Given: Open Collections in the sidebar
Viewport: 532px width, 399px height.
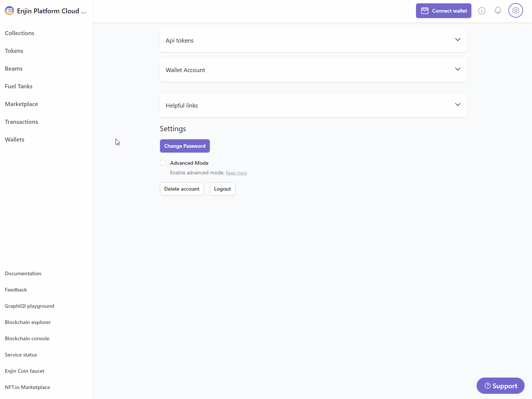Looking at the screenshot, I should [x=20, y=33].
